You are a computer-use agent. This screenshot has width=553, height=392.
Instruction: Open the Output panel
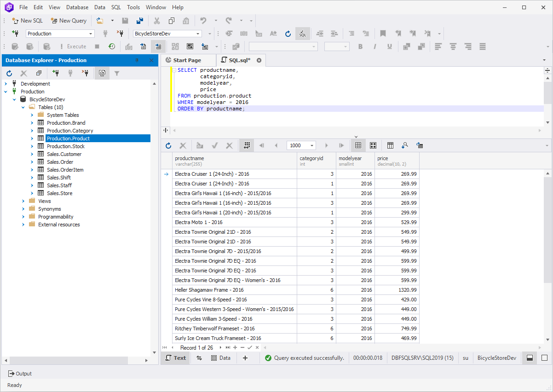20,374
